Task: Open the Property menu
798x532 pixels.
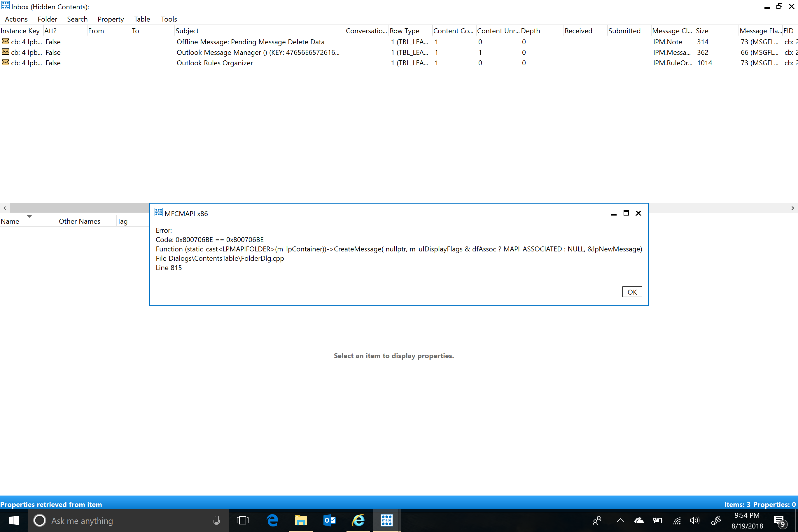Action: pyautogui.click(x=111, y=19)
